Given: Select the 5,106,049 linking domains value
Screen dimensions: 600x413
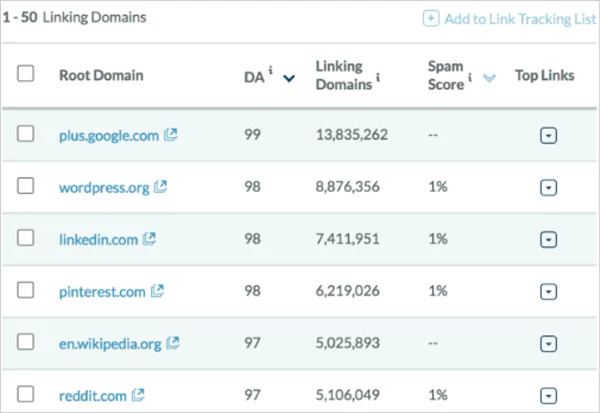Looking at the screenshot, I should (347, 395).
